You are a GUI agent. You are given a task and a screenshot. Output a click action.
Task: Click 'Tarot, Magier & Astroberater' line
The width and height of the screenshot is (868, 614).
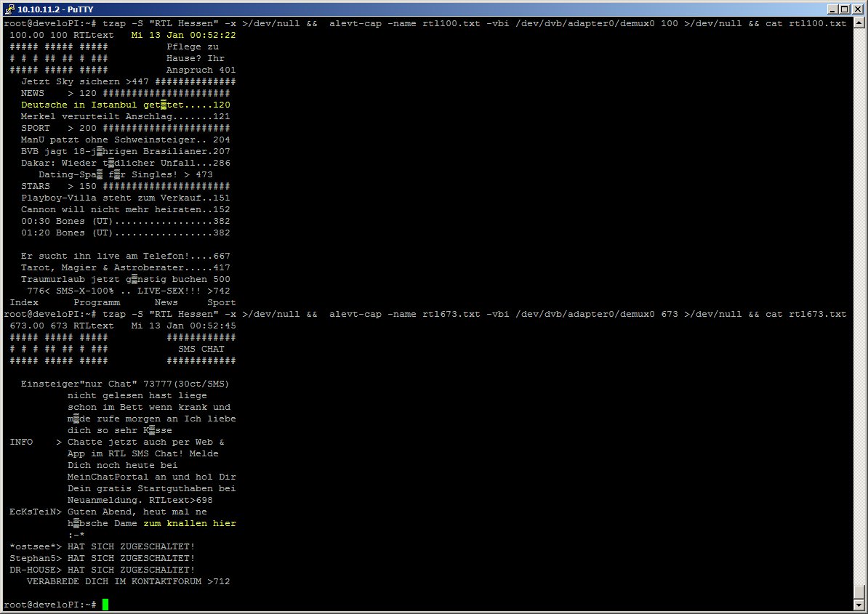point(126,267)
